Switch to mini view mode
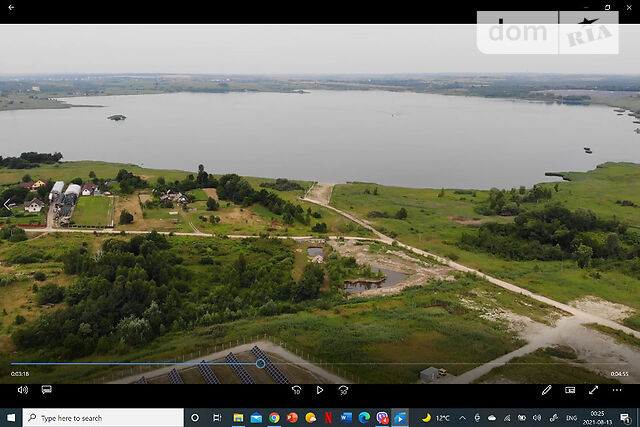 pos(570,390)
